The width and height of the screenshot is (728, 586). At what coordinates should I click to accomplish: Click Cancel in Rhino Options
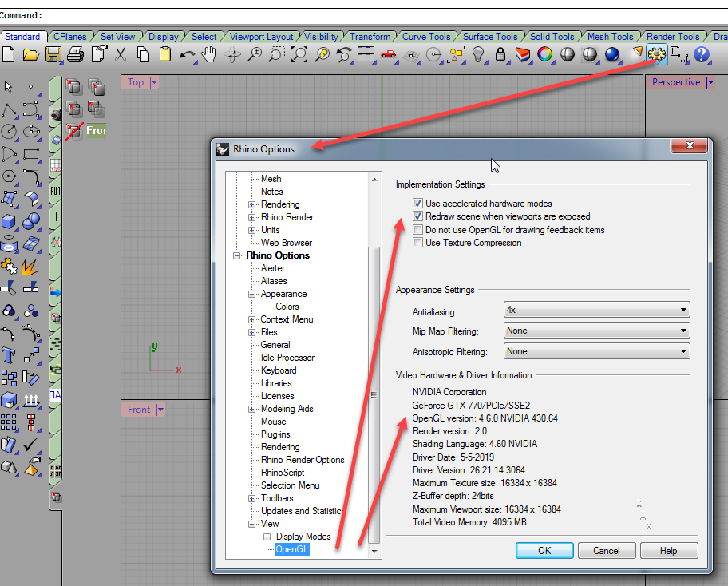click(606, 550)
